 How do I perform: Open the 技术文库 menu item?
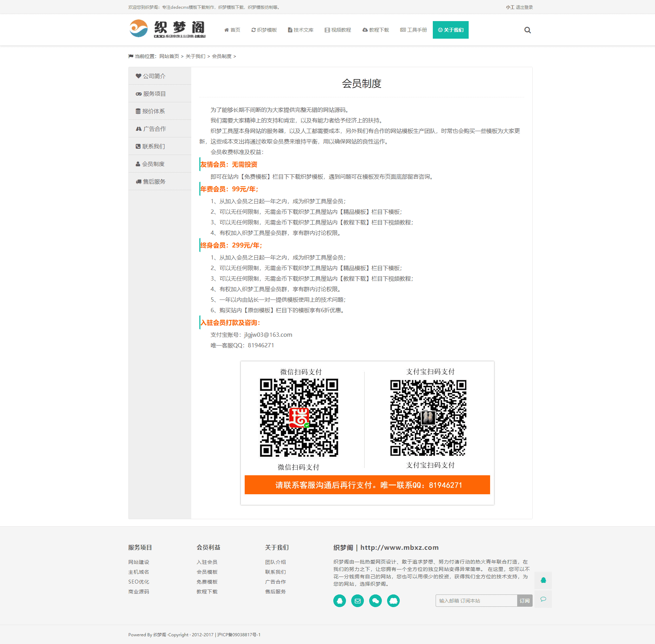coord(301,30)
